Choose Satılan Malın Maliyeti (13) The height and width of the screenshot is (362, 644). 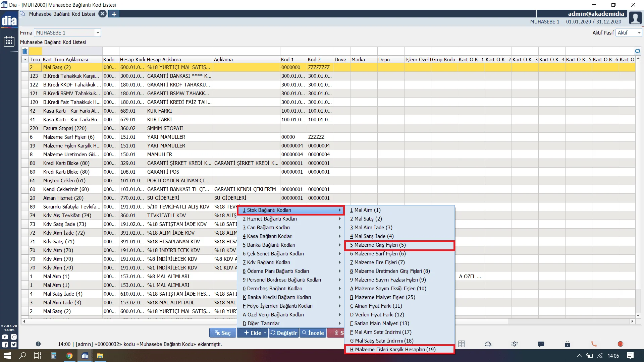pos(399,323)
